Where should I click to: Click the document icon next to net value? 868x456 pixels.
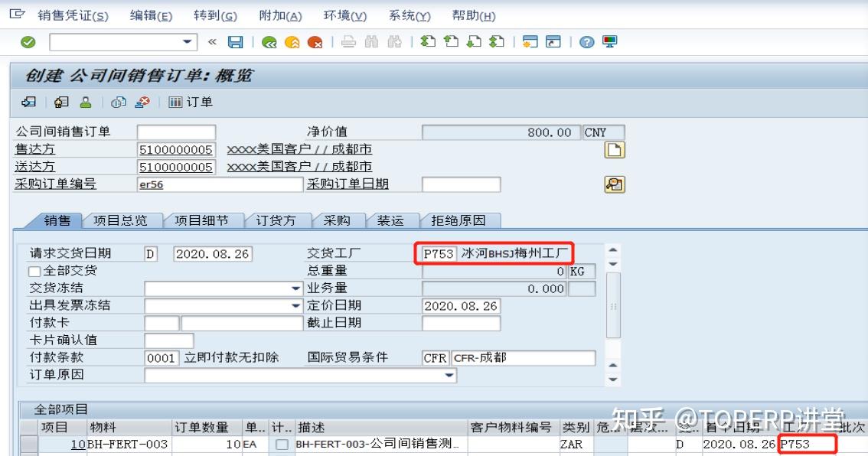(x=615, y=150)
